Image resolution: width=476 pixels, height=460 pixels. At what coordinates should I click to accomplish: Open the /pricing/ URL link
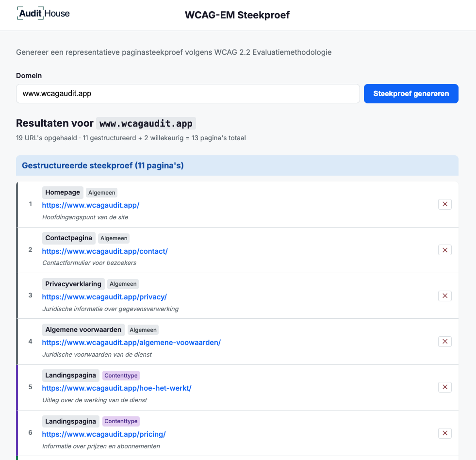[x=104, y=434]
